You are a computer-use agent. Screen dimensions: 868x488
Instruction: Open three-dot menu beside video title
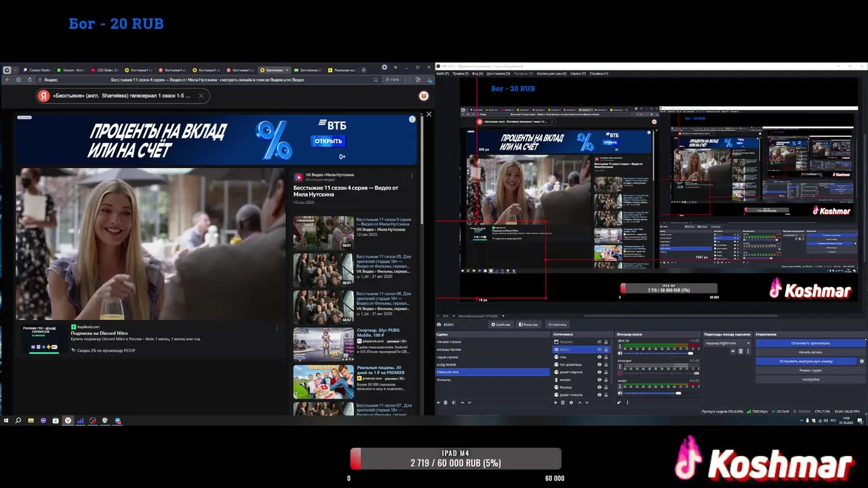click(x=412, y=176)
